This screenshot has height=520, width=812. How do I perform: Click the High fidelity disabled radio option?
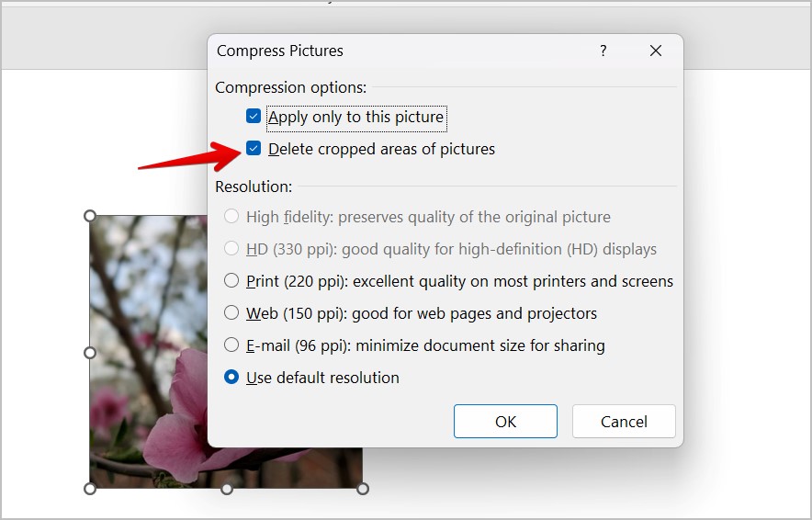coord(231,217)
